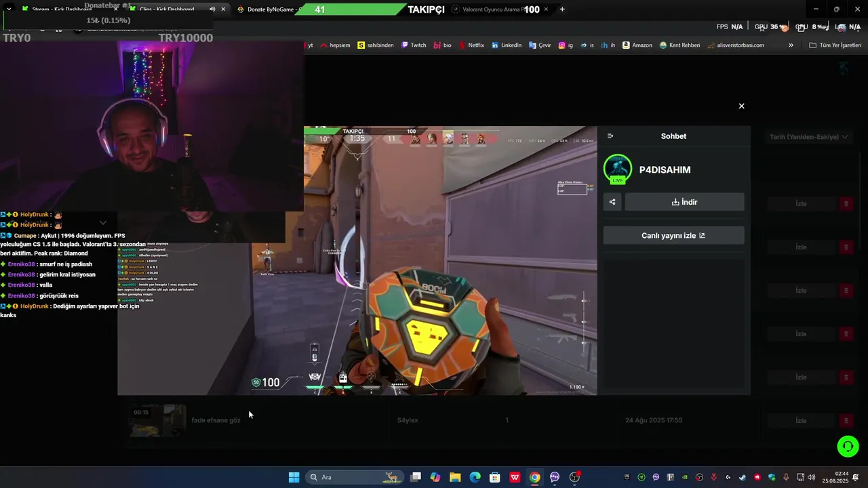Download the clip with İndir button
This screenshot has width=868, height=488.
[684, 202]
